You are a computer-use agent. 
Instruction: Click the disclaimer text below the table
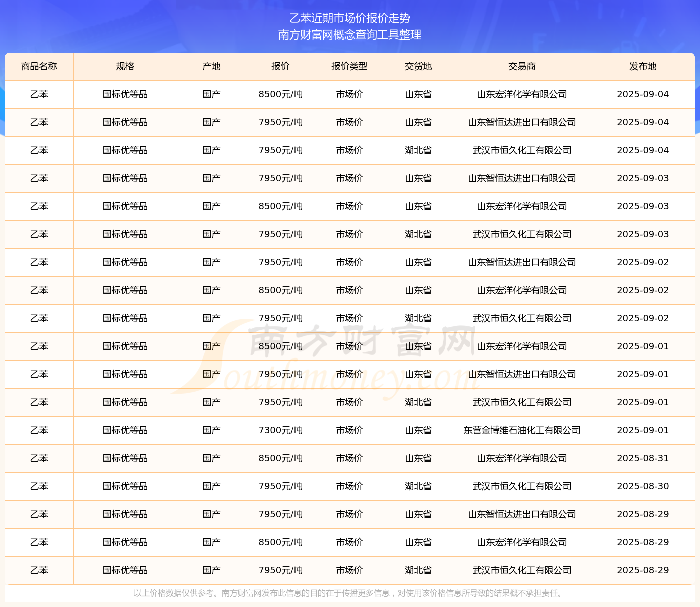coord(350,593)
